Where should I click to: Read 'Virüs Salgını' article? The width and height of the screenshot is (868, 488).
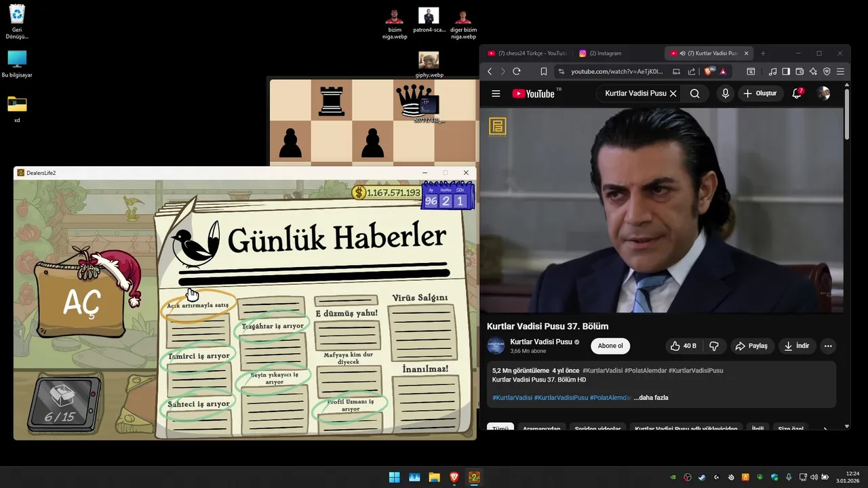pyautogui.click(x=420, y=298)
